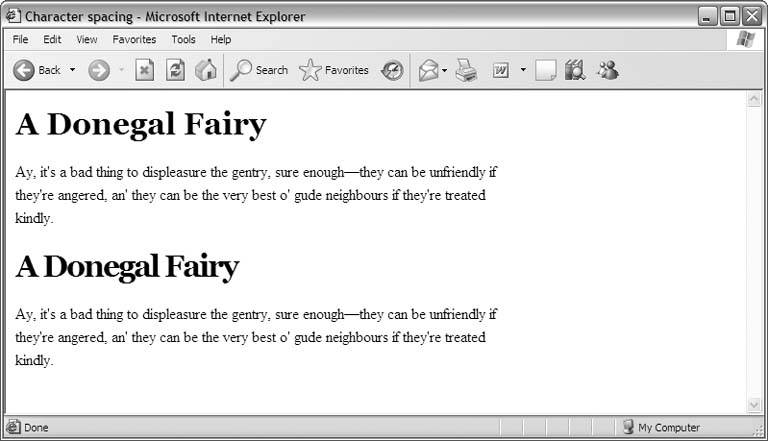The height and width of the screenshot is (441, 768).
Task: Click the Back navigation button
Action: pos(36,70)
